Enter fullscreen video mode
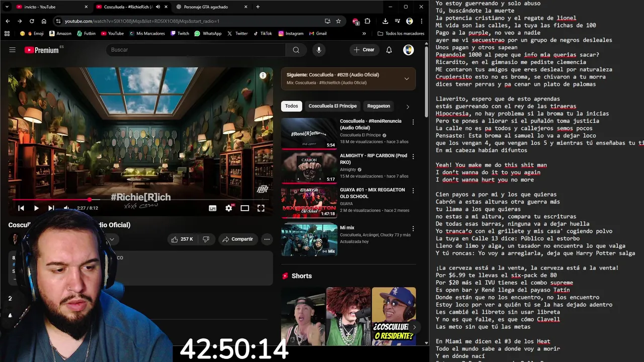The image size is (644, 362). [x=261, y=208]
